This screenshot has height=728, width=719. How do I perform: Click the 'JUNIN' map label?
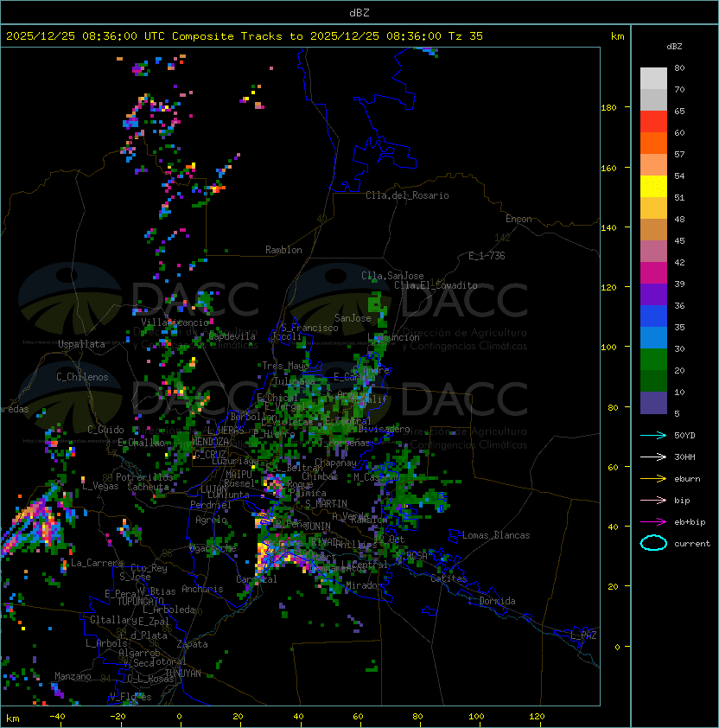click(317, 526)
